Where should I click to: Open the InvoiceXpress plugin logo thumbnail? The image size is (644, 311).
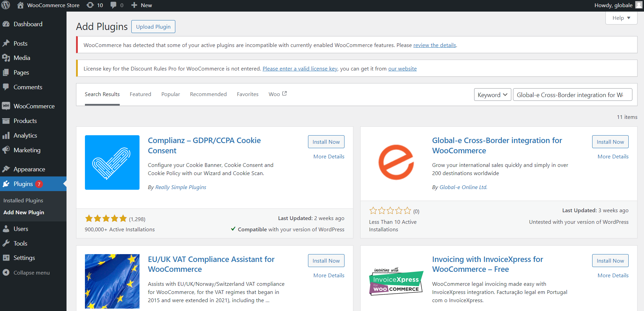coord(396,281)
